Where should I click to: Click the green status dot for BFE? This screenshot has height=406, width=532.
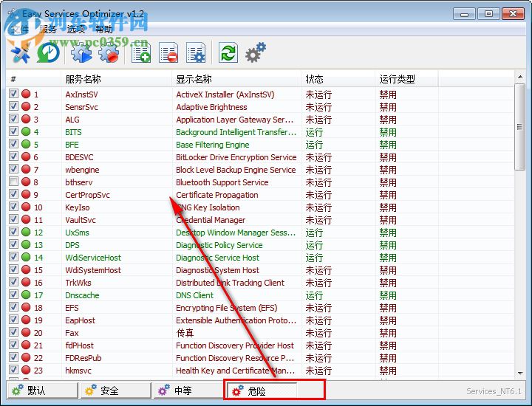coord(26,144)
